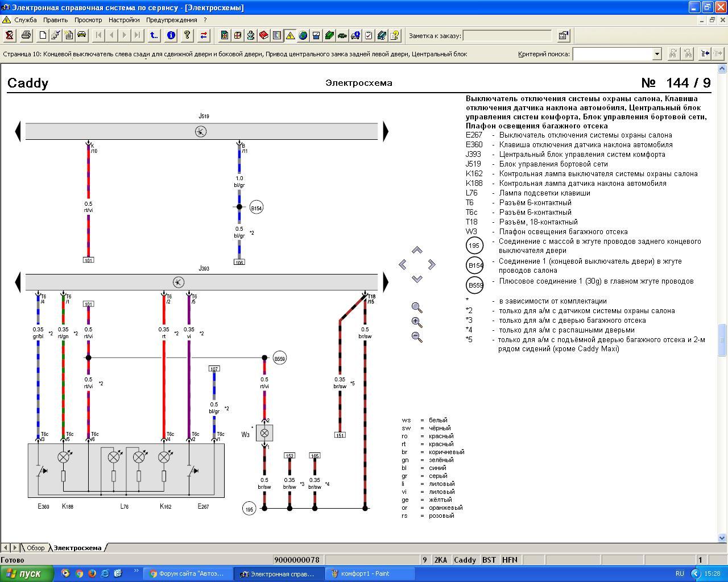Expand the search criteria dropdown
Screen dimensions: 728x582
tap(657, 54)
